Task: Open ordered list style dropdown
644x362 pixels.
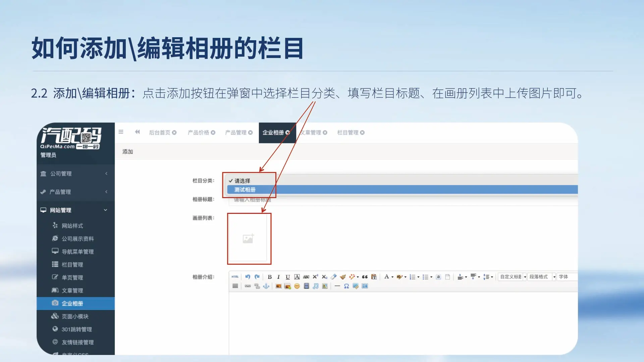Action: (418, 277)
